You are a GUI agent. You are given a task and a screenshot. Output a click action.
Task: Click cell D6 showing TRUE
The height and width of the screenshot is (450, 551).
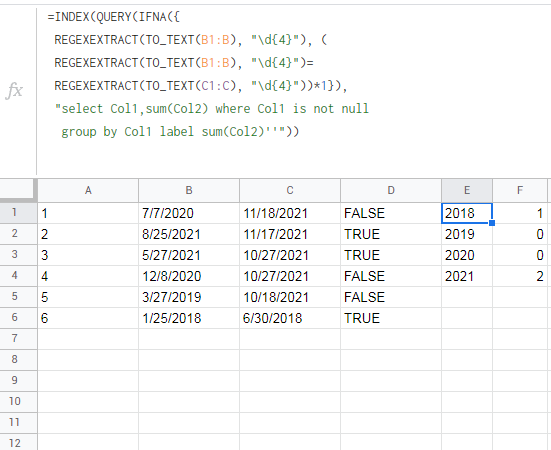391,318
